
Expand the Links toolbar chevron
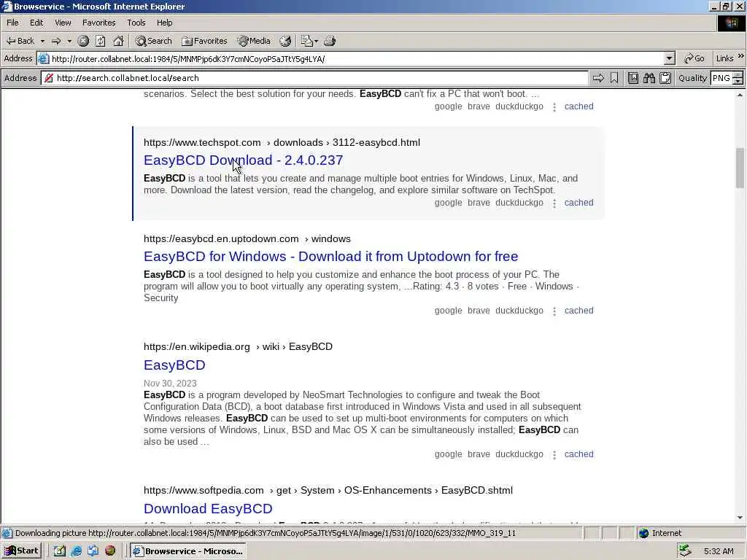pyautogui.click(x=741, y=57)
